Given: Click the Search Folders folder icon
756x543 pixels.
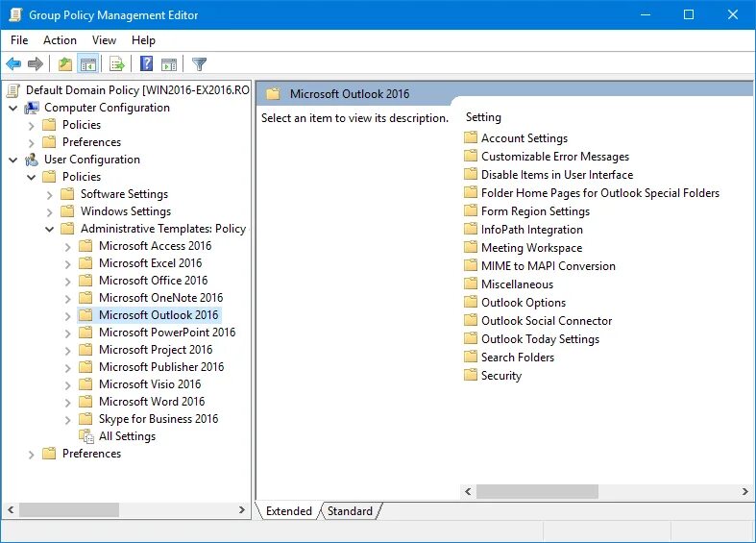Looking at the screenshot, I should (x=471, y=357).
